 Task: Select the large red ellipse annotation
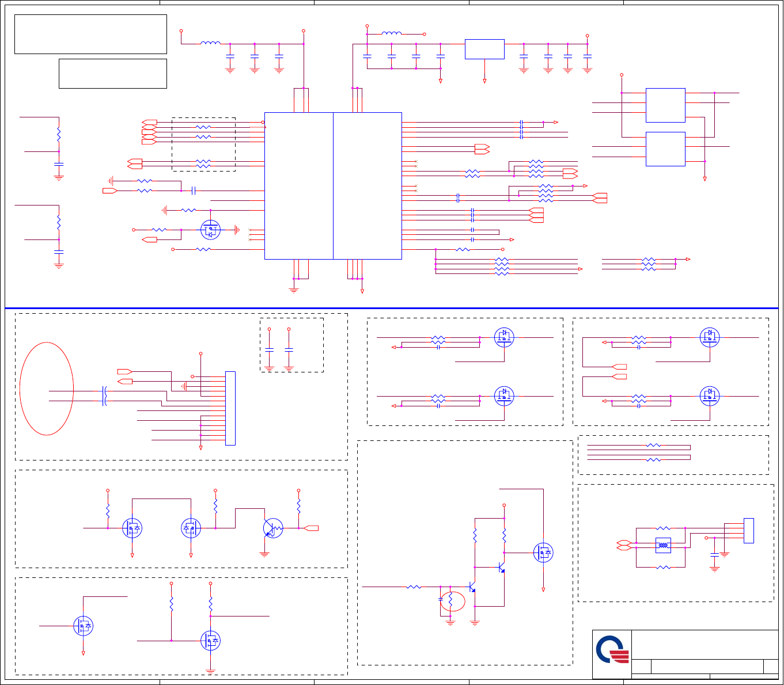[47, 389]
